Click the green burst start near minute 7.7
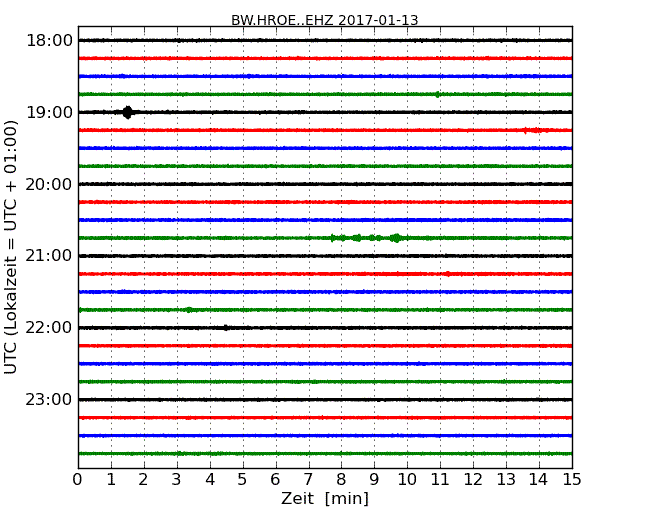 tap(332, 238)
